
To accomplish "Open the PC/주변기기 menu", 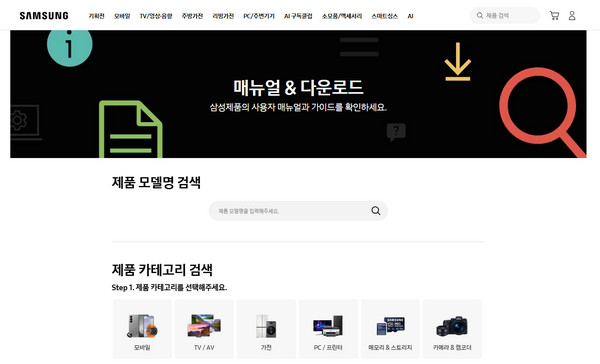I will coord(259,16).
